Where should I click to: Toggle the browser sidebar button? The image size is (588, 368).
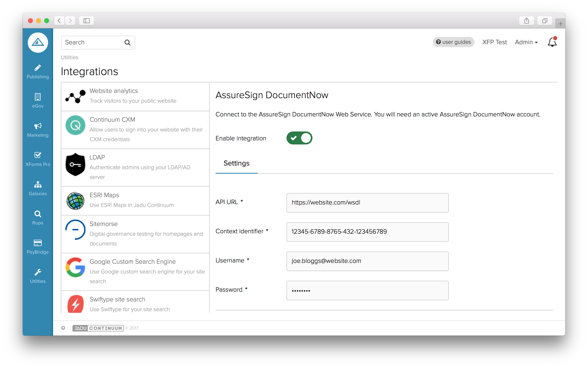pos(86,21)
